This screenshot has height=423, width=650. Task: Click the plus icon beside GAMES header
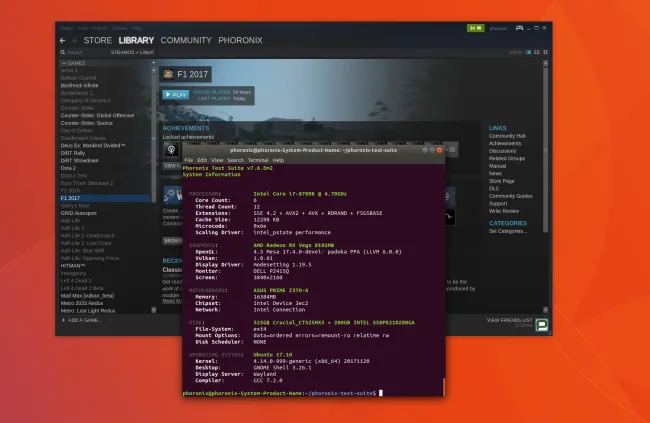tap(153, 63)
